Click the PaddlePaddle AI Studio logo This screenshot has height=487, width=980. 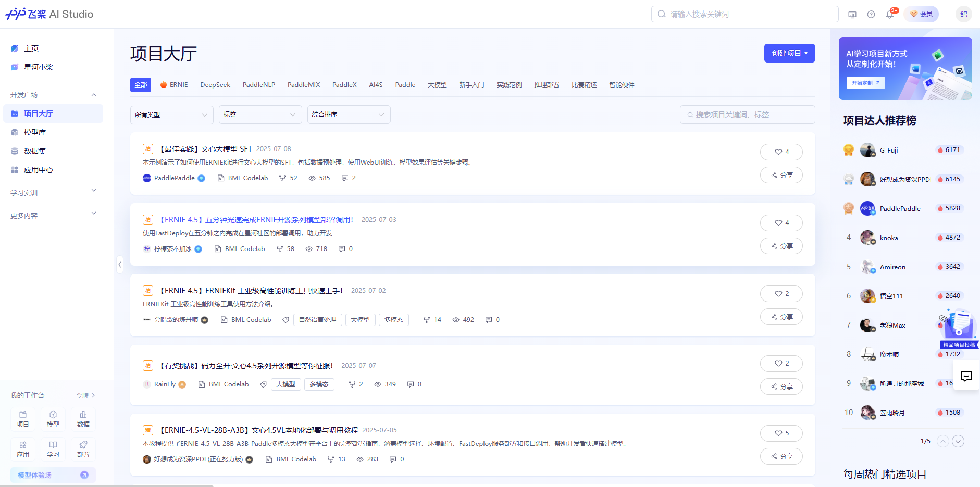click(x=49, y=14)
